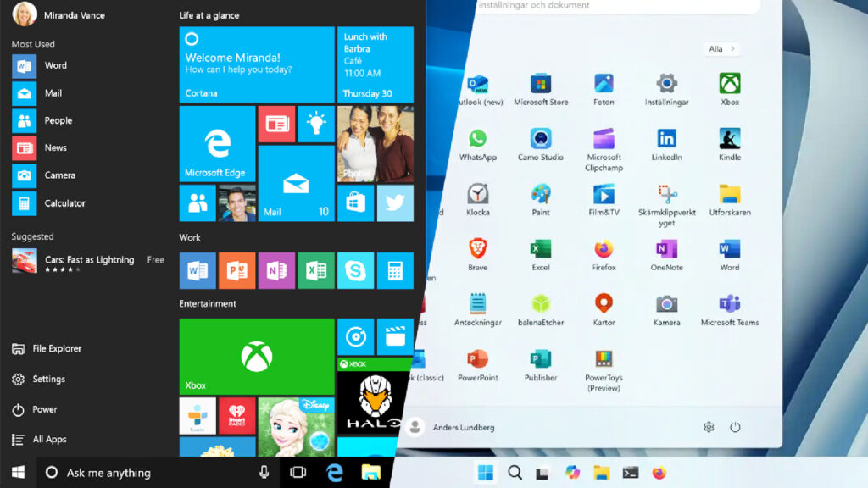Open Calculator from Most Used list
868x488 pixels.
pyautogui.click(x=48, y=203)
